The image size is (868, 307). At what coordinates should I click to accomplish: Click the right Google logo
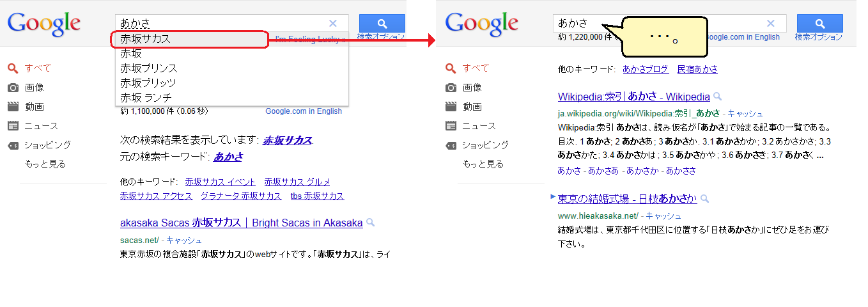[482, 24]
